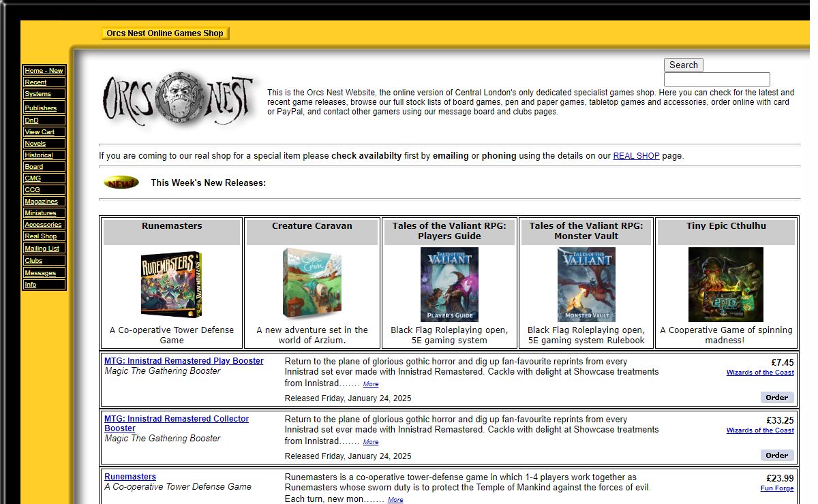The height and width of the screenshot is (504, 818).
Task: Open the Accessories sidebar link
Action: 43,225
